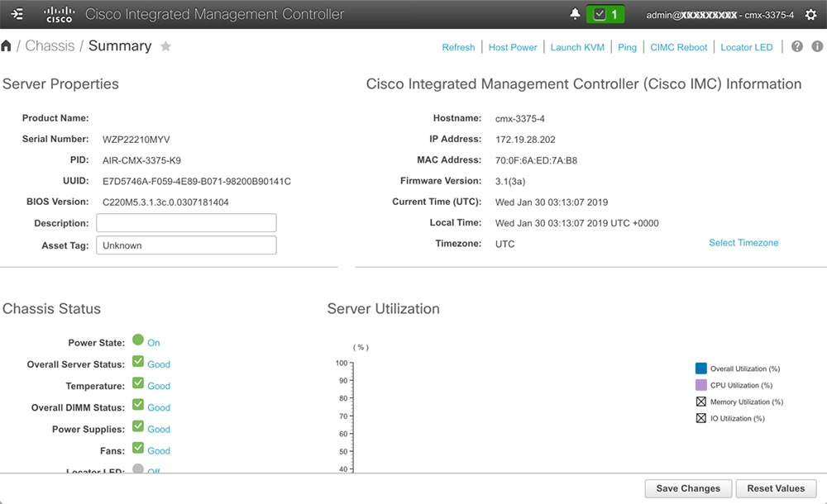This screenshot has width=827, height=504.
Task: Select the MAC address value
Action: [537, 160]
